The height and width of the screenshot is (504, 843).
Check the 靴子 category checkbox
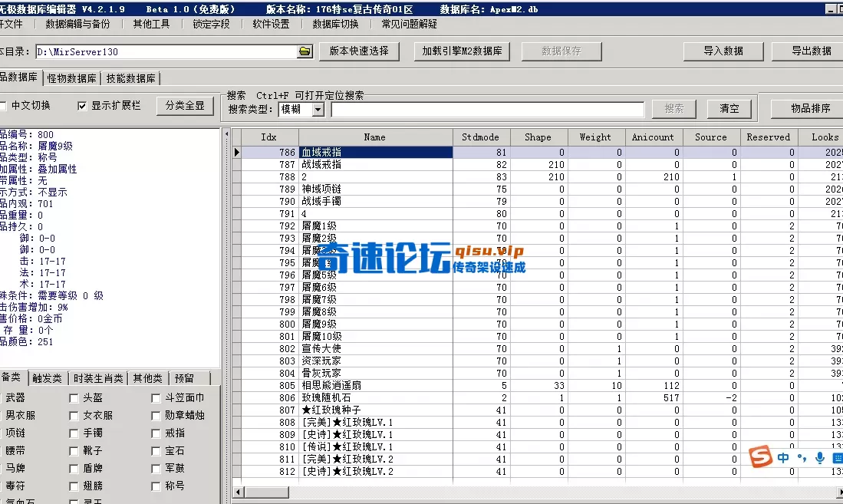[x=74, y=451]
